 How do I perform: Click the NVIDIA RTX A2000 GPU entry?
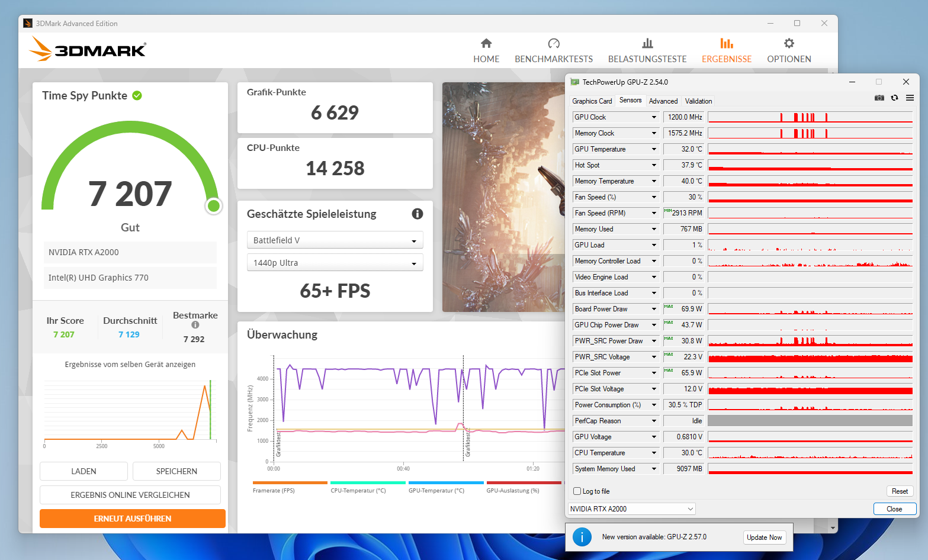coord(130,252)
